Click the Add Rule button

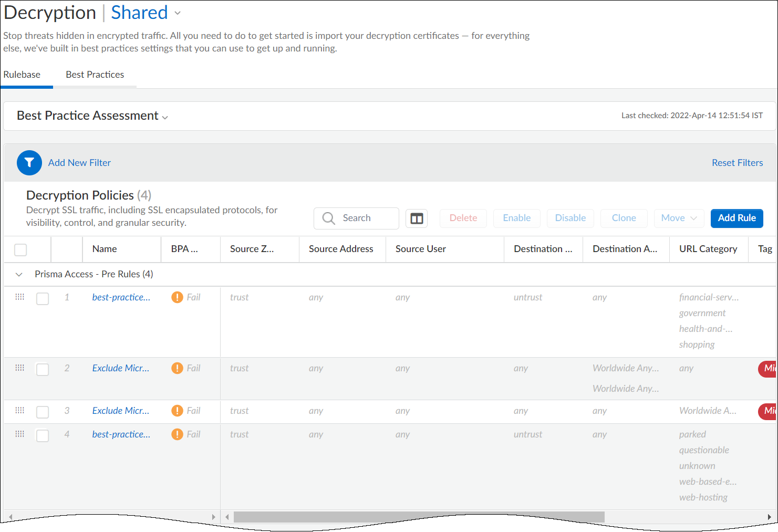pos(737,218)
